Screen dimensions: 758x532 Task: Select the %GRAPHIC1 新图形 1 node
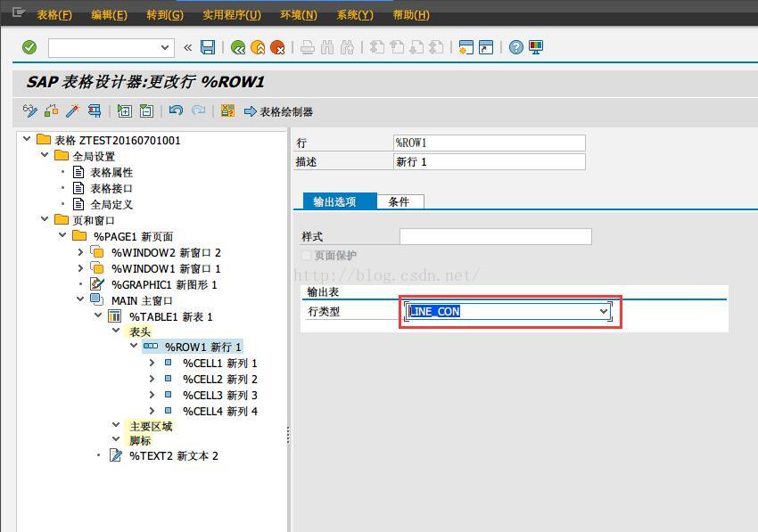164,284
